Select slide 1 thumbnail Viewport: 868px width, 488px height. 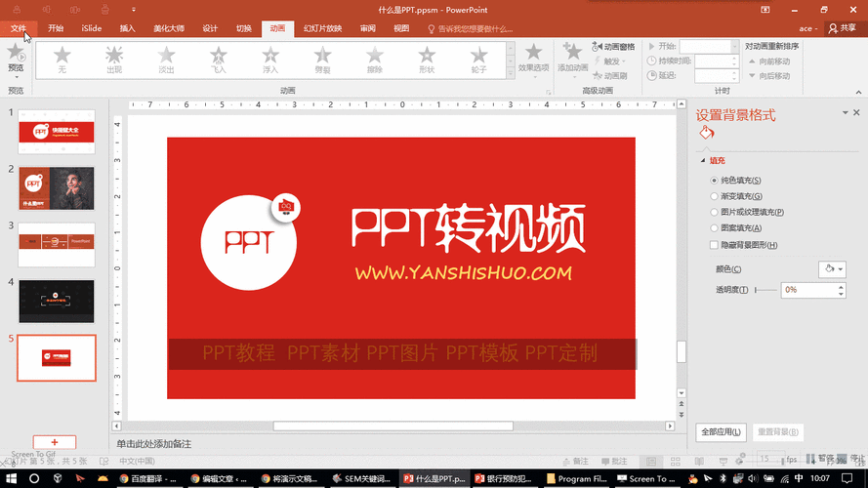(57, 132)
